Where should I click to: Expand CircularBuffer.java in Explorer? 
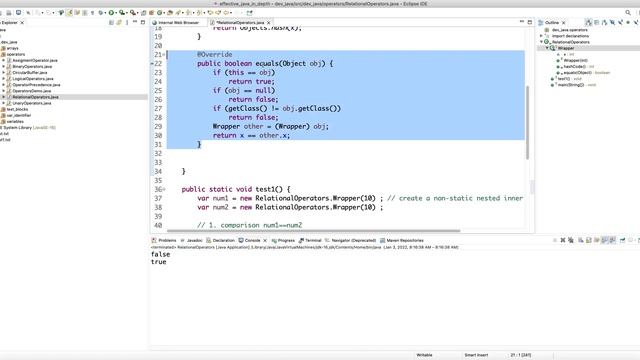4,72
